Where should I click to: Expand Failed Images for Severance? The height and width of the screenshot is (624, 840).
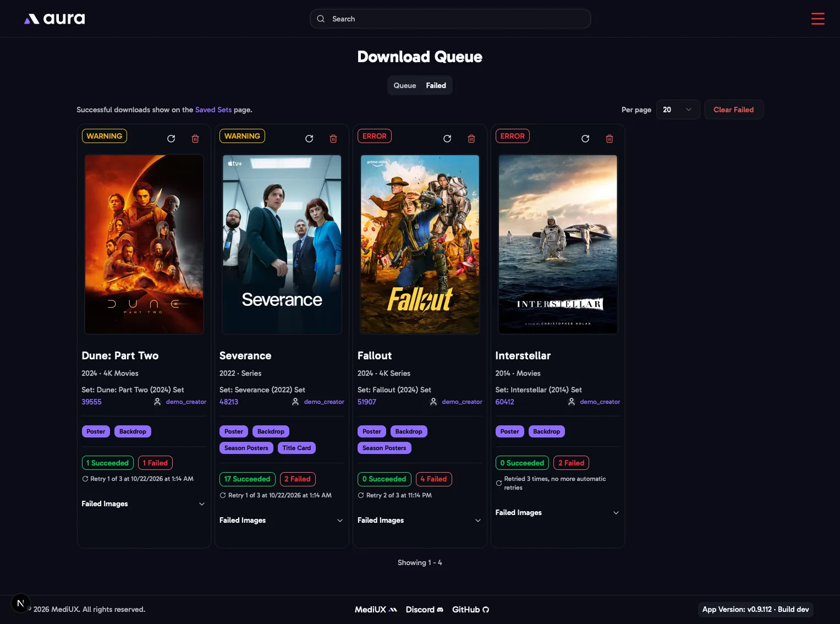(282, 521)
